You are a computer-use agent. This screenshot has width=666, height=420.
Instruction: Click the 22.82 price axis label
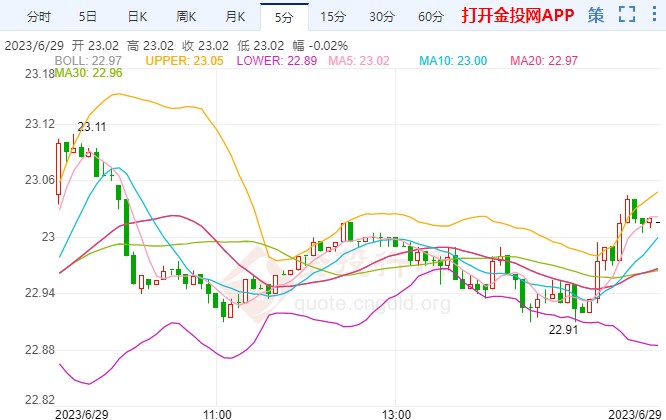tap(40, 400)
